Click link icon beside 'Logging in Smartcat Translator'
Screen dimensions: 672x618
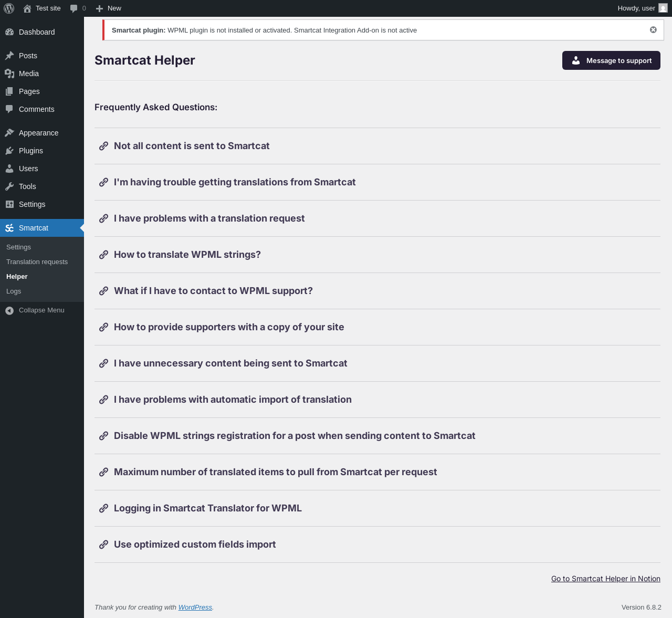pyautogui.click(x=104, y=508)
